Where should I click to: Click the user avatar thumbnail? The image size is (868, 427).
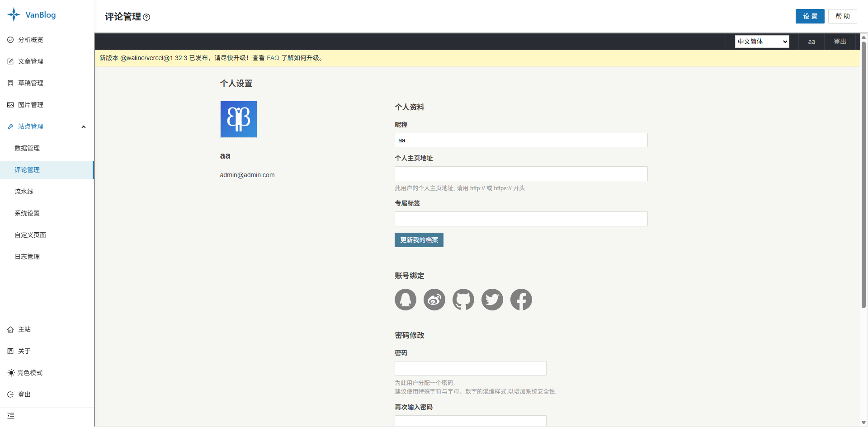click(x=239, y=119)
